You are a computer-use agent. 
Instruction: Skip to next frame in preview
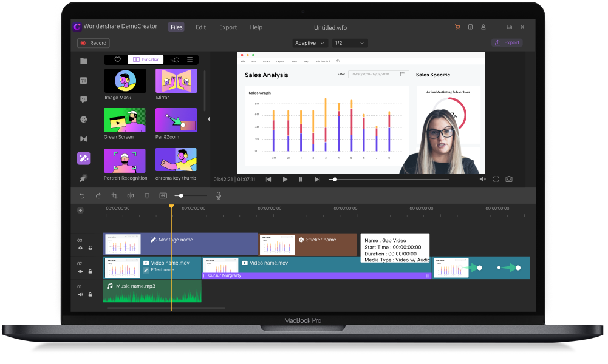(x=317, y=180)
